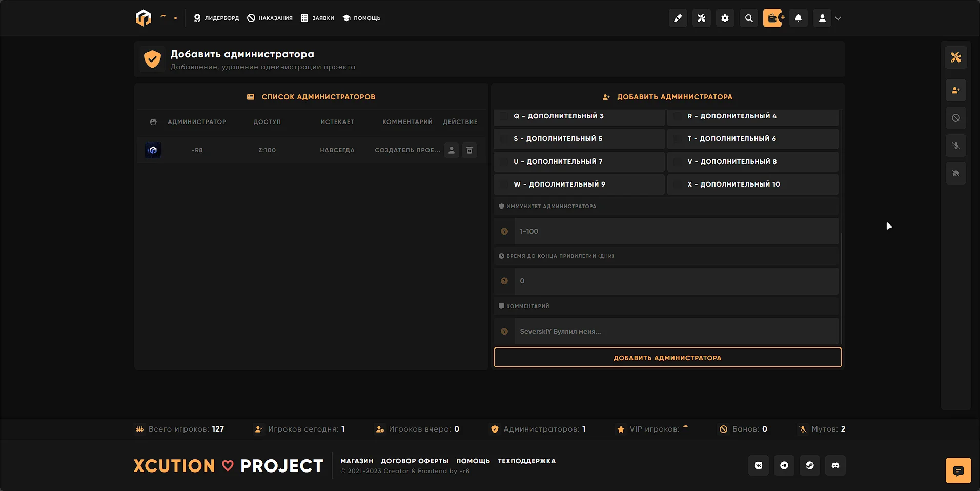Click the ban icon in right sidebar
This screenshot has height=491, width=980.
point(955,118)
